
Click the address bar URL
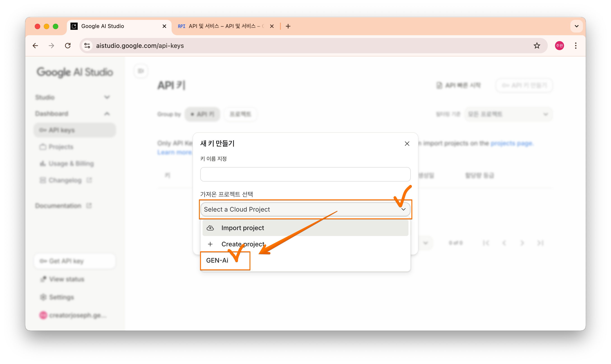tap(140, 46)
